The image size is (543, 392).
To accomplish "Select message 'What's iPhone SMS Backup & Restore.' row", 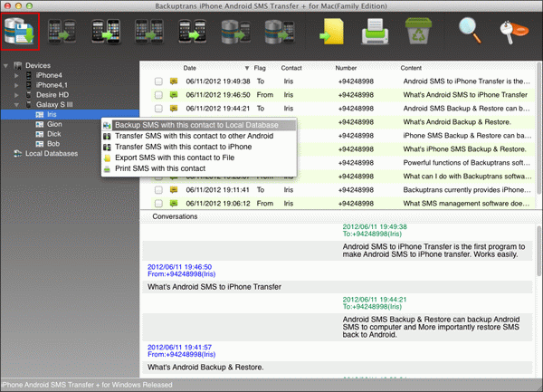I will click(464, 149).
